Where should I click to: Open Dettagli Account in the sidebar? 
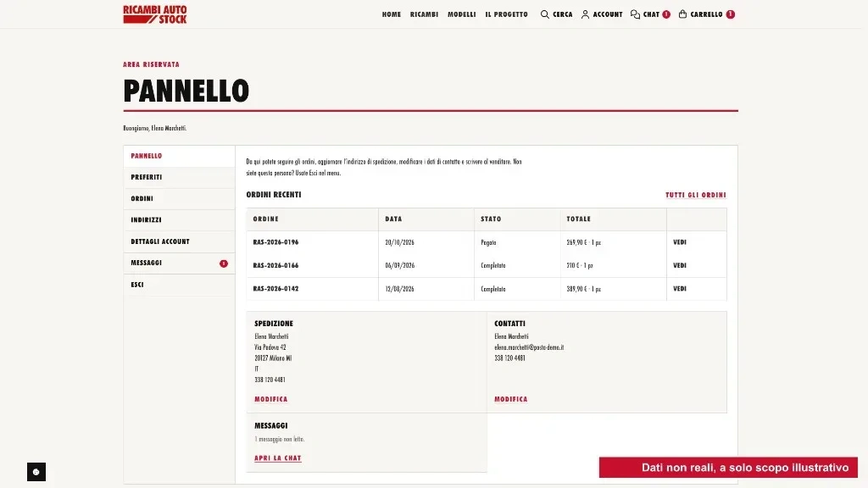click(180, 241)
